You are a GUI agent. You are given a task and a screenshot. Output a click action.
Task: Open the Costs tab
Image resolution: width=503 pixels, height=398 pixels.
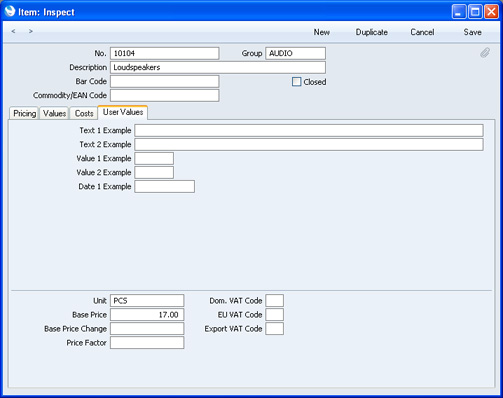coord(84,114)
